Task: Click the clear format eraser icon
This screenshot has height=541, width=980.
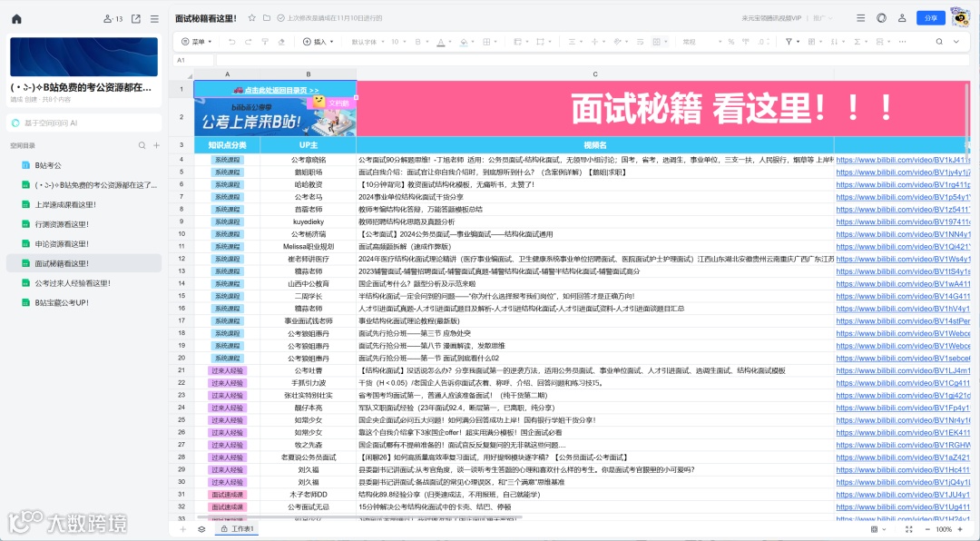Action: coord(281,42)
